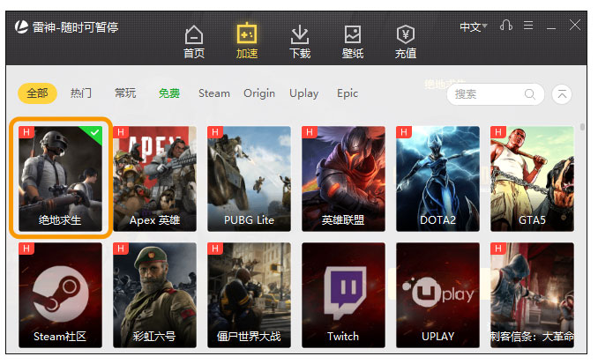
Task: Click the magnifier search icon
Action: coord(530,94)
